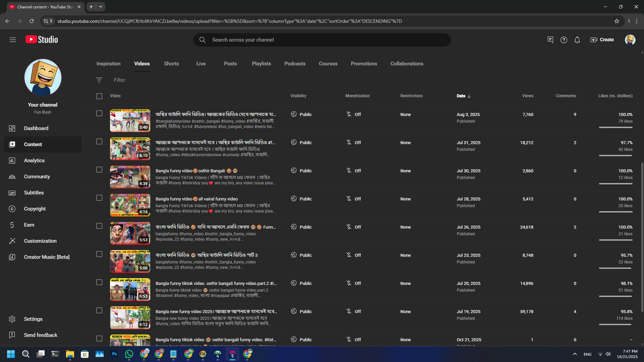The image size is (644, 362).
Task: Open the Customization magic wand icon
Action: (12, 241)
